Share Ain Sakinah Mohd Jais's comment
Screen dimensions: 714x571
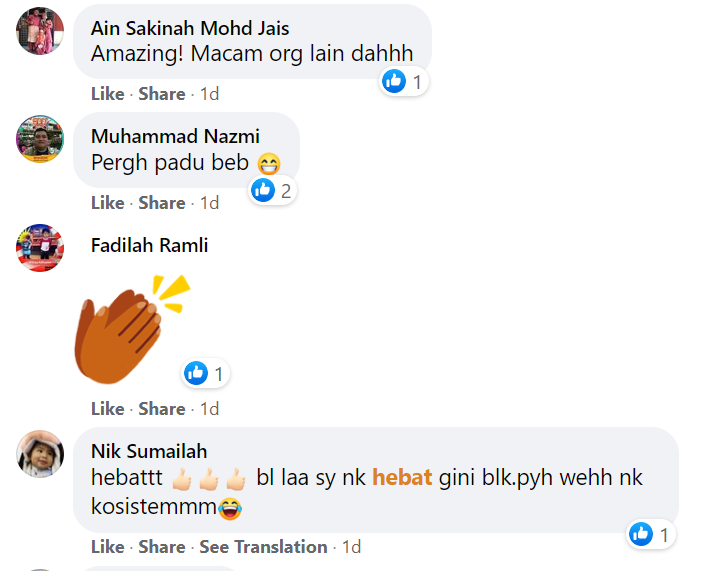[162, 94]
